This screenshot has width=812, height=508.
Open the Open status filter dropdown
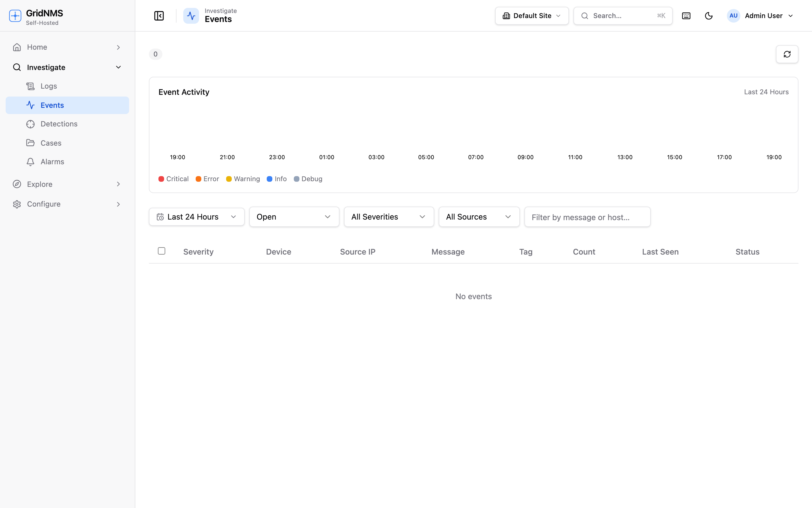click(x=294, y=217)
